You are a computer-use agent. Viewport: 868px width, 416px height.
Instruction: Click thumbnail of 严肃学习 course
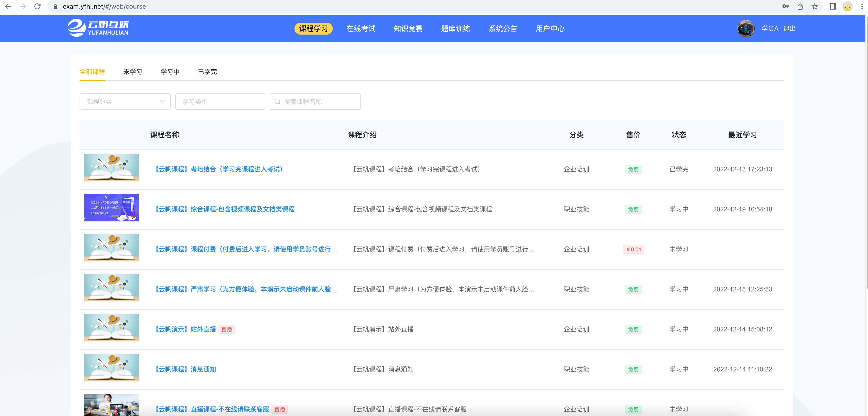point(111,288)
